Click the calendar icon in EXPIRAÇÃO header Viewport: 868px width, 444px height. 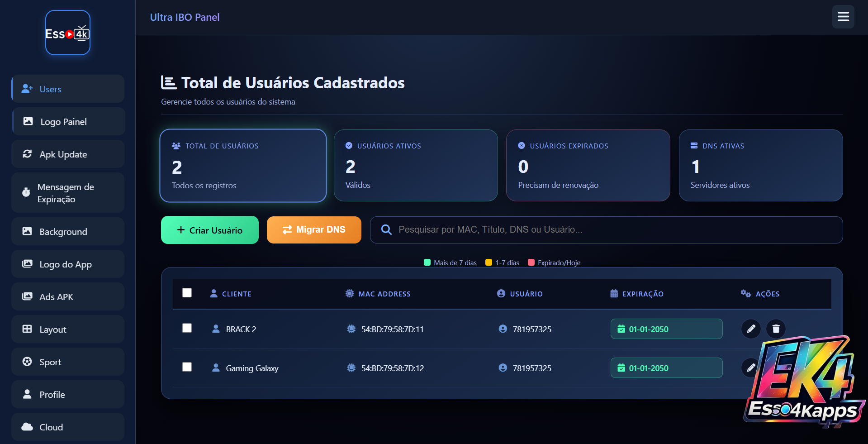614,294
